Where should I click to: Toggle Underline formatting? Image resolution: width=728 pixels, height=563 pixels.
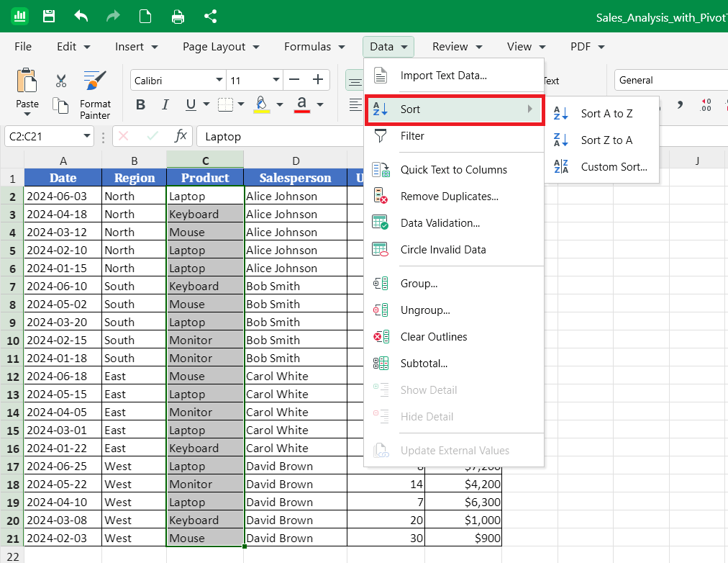pos(191,104)
